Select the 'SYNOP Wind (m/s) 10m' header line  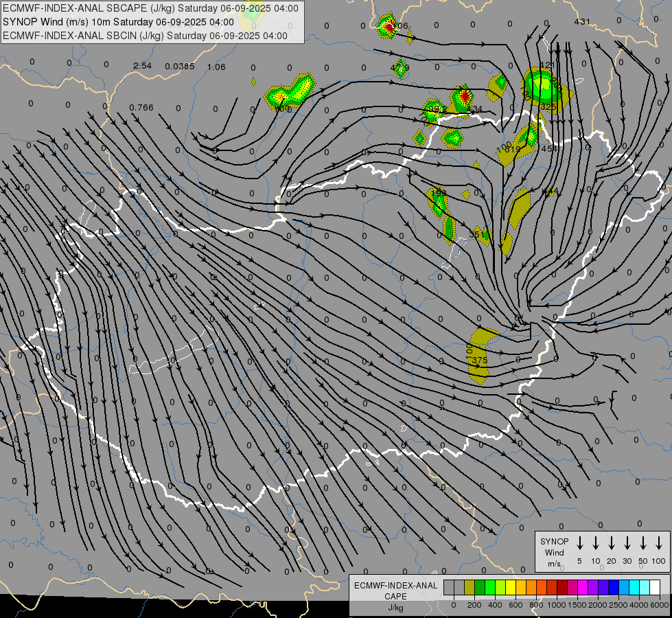tap(118, 22)
